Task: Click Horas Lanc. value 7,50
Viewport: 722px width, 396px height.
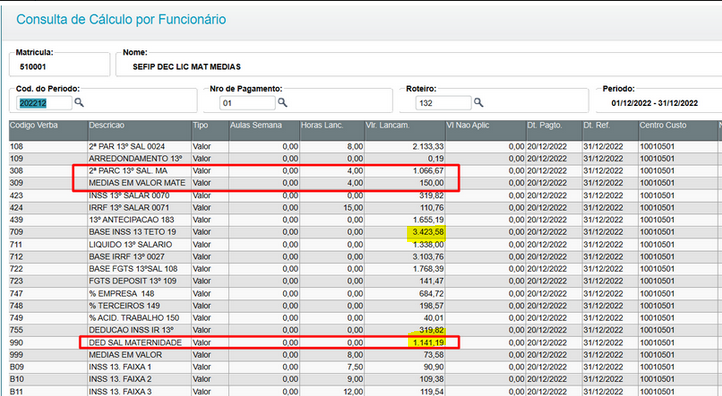Action: [x=355, y=367]
